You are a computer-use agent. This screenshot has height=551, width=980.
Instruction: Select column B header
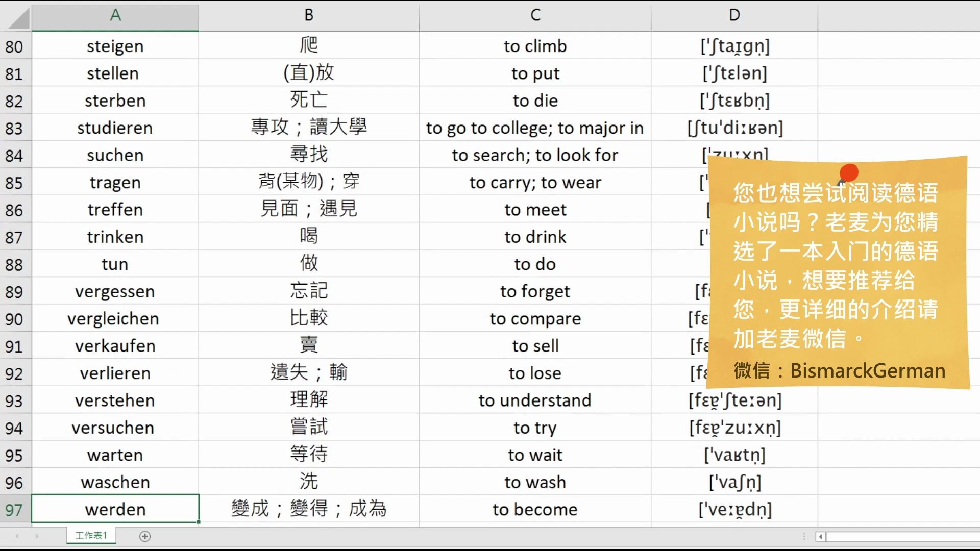(x=309, y=15)
